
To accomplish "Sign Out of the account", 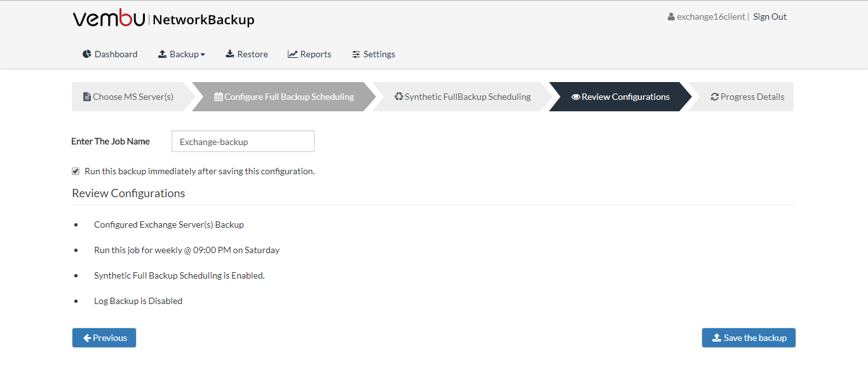I will pos(770,17).
